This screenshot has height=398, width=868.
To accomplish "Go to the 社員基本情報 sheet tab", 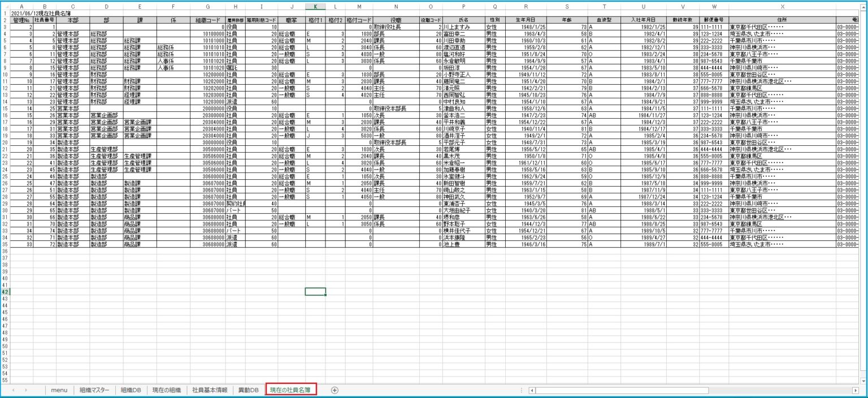I will 210,390.
